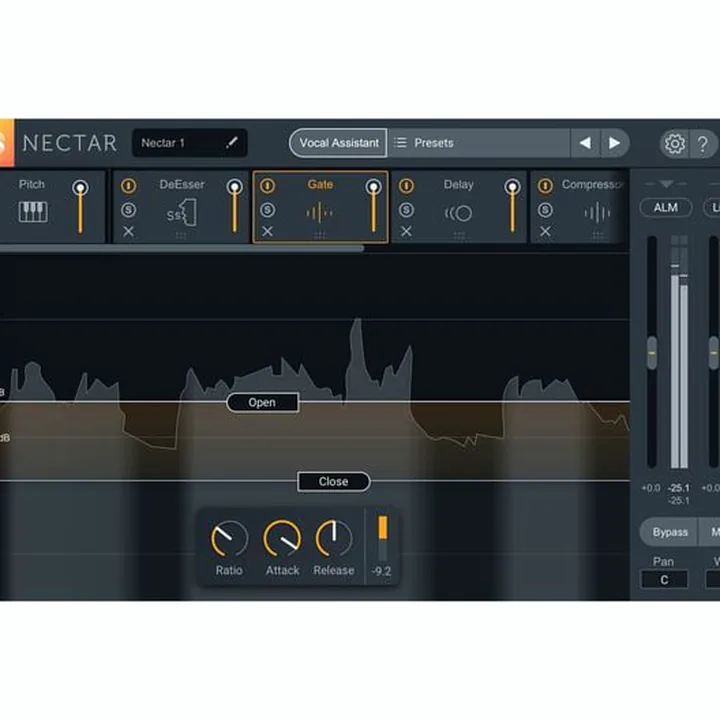Click the Gate Attack knob
Screen dimensions: 720x720
(282, 538)
